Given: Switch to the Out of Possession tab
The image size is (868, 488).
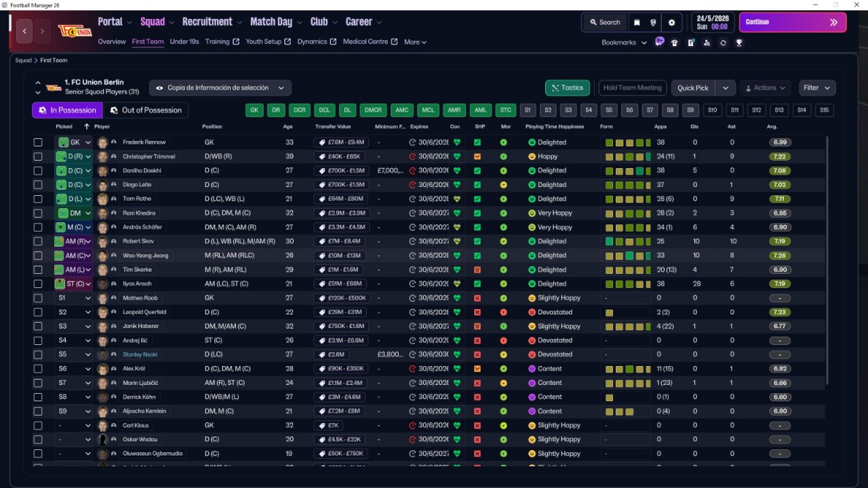Looking at the screenshot, I should (x=146, y=110).
